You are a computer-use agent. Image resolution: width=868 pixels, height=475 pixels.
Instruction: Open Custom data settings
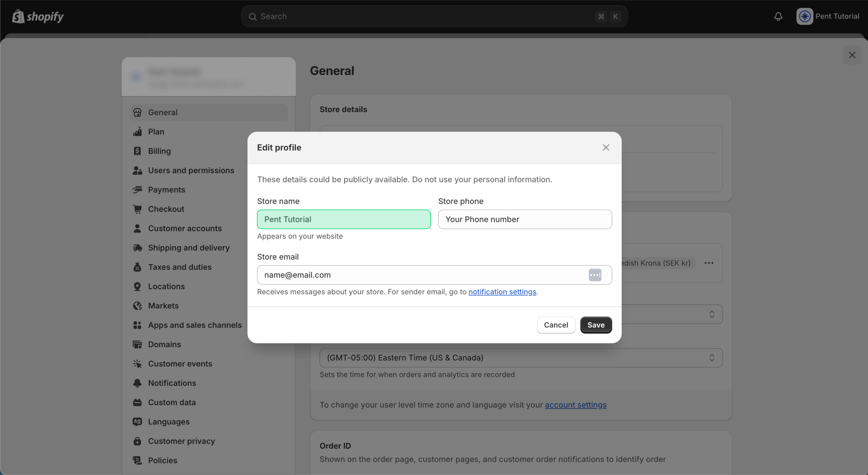(209, 402)
